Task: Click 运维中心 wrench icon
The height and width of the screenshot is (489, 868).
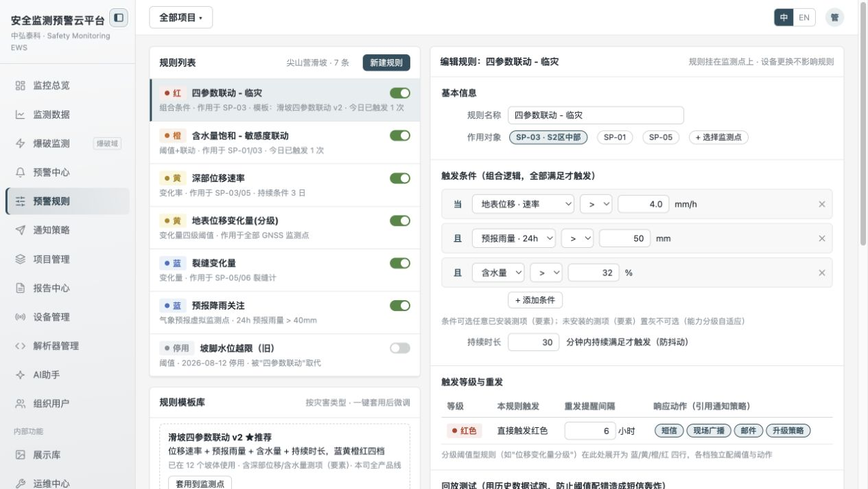Action: [21, 484]
